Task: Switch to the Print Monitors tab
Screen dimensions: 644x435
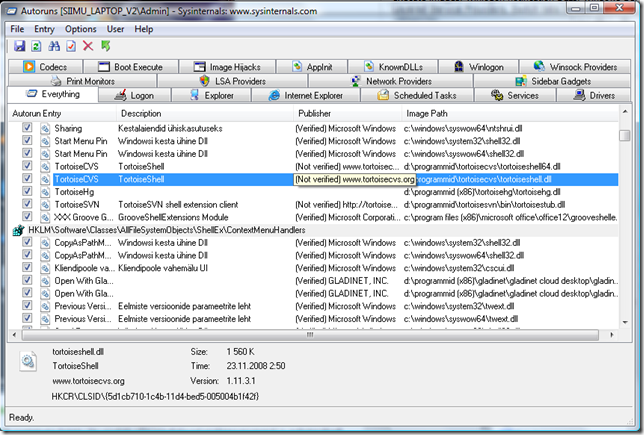Action: 82,81
